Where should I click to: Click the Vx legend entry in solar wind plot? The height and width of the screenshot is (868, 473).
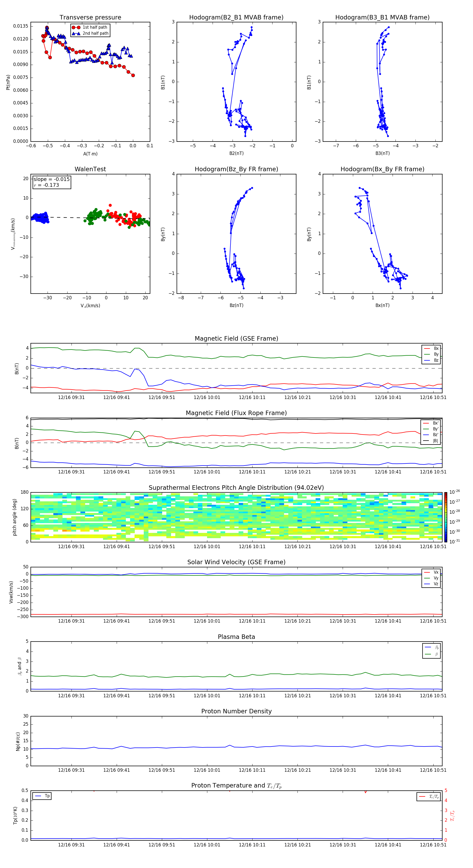[431, 573]
